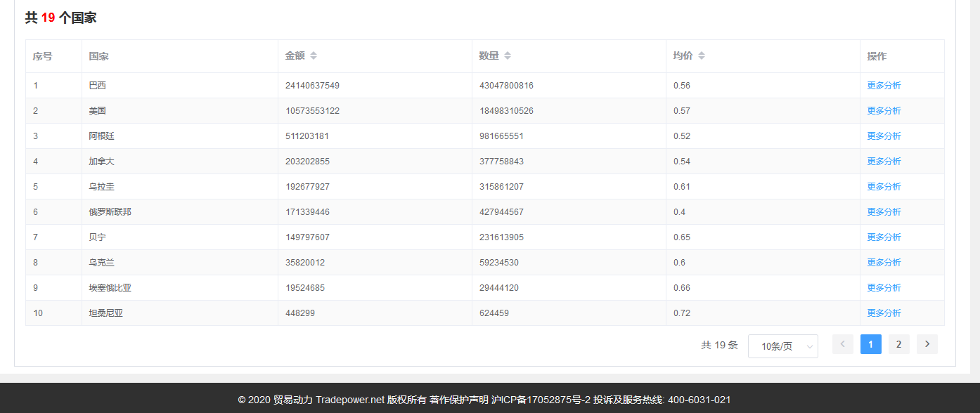Screen dimensions: 980x413
Task: Click quantity value 18498310526
Action: (x=506, y=111)
